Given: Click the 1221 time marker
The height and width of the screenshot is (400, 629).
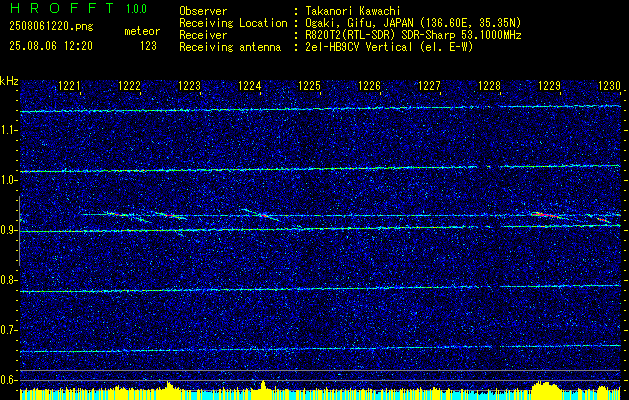Looking at the screenshot, I should pyautogui.click(x=69, y=86).
